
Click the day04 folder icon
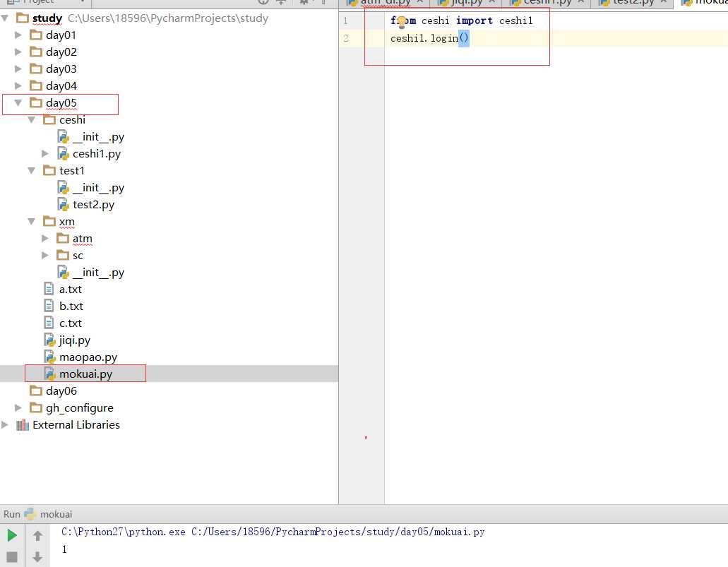coord(36,86)
